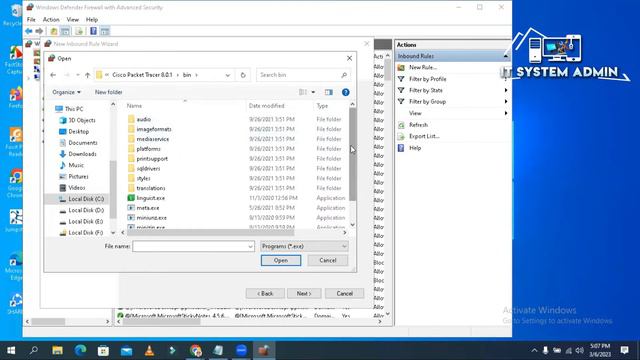Collapse Inbound Rules actions section

click(506, 56)
